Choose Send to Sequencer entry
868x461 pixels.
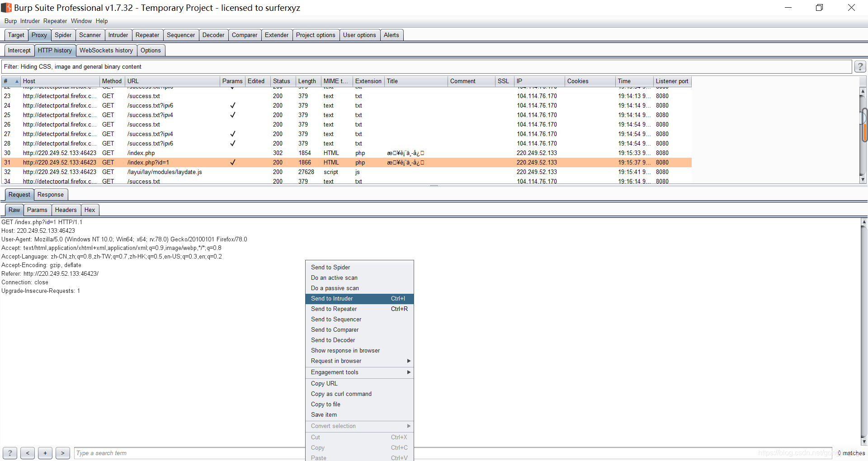coord(359,319)
